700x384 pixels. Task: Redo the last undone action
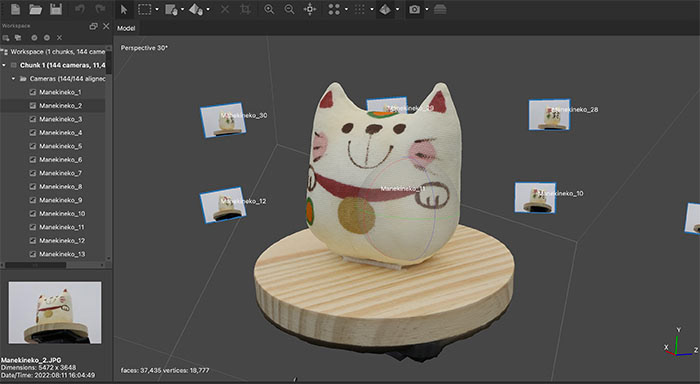click(100, 9)
